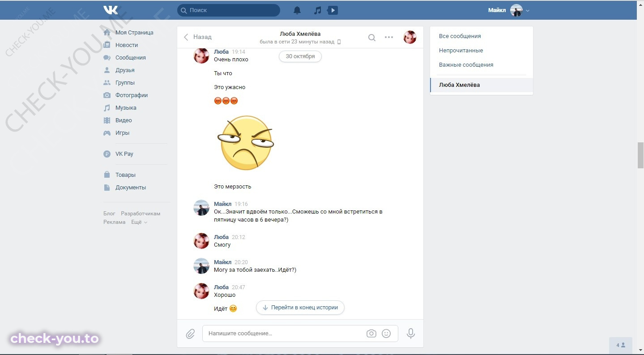Open VK Pay in the sidebar
Viewport: 644px width, 355px height.
coord(124,154)
